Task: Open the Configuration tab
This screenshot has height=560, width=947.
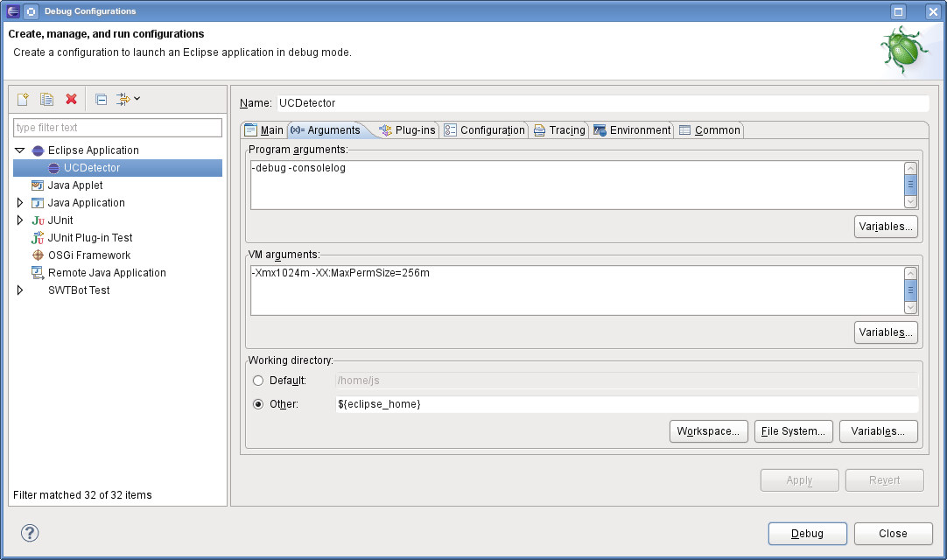Action: 485,129
